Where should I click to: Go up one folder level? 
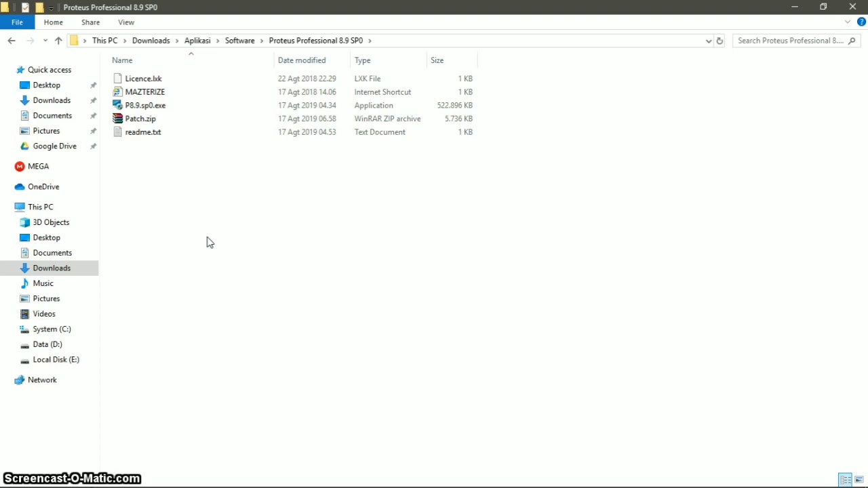(x=58, y=41)
